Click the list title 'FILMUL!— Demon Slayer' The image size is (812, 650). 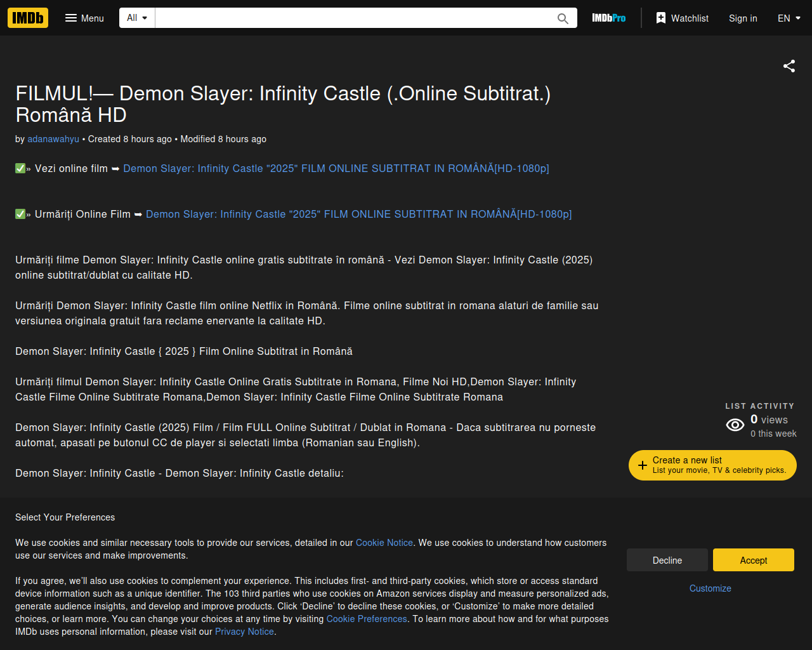click(x=283, y=104)
